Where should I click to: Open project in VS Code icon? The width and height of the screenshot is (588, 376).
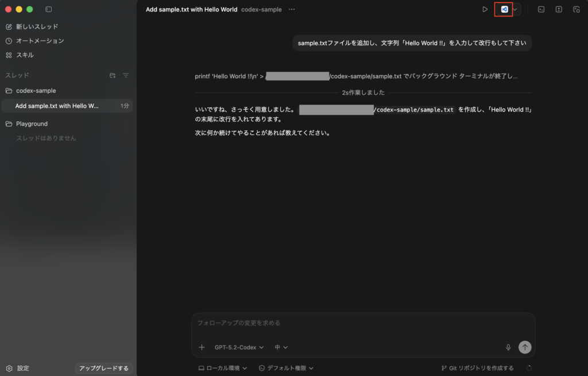504,9
